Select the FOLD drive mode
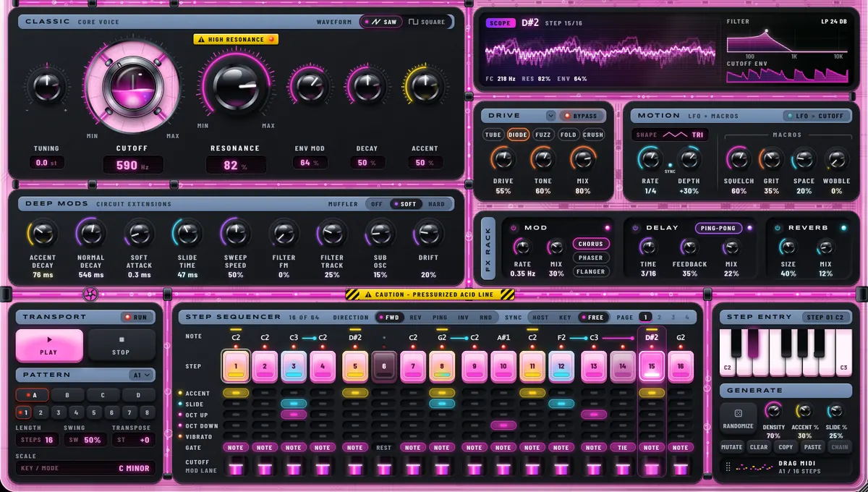Image resolution: width=868 pixels, height=492 pixels. point(568,135)
